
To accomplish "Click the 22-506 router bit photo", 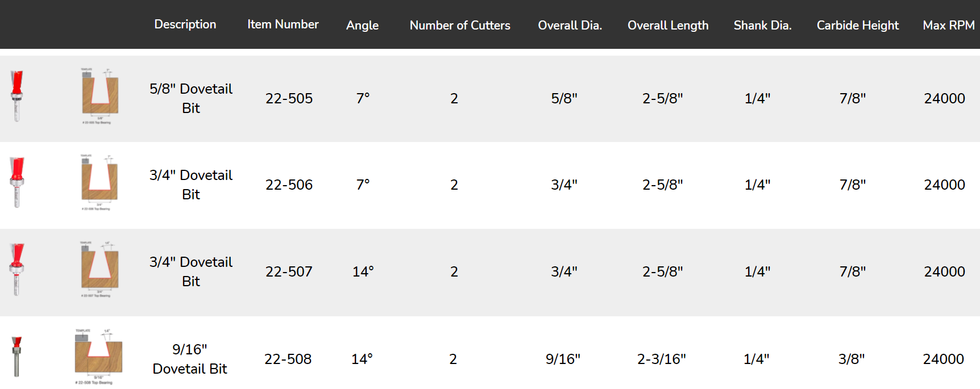I will pos(17,182).
